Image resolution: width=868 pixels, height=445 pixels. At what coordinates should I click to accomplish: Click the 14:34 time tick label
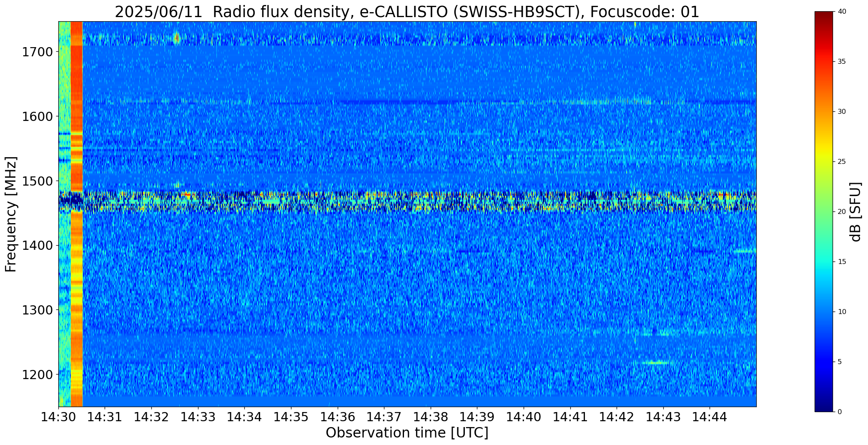(x=245, y=417)
